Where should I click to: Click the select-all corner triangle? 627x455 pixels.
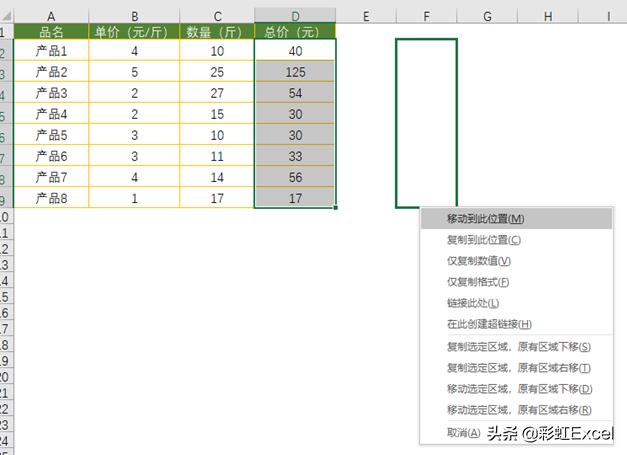(7, 16)
